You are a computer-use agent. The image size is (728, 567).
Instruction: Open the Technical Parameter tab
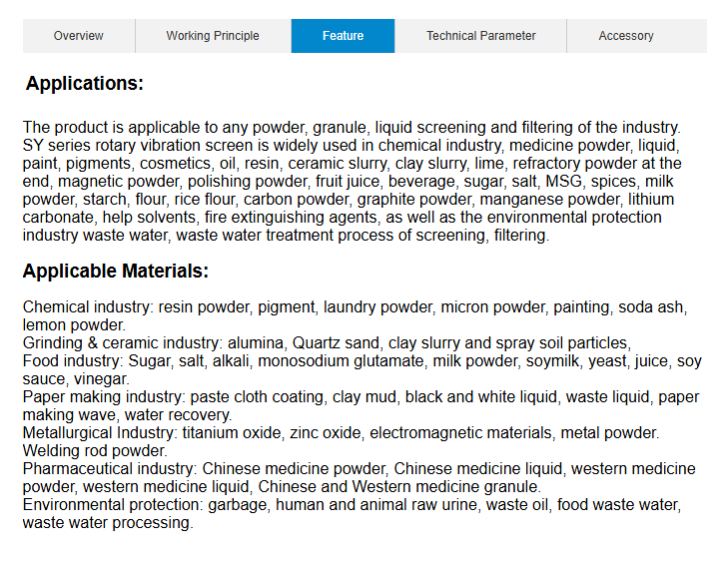point(480,36)
